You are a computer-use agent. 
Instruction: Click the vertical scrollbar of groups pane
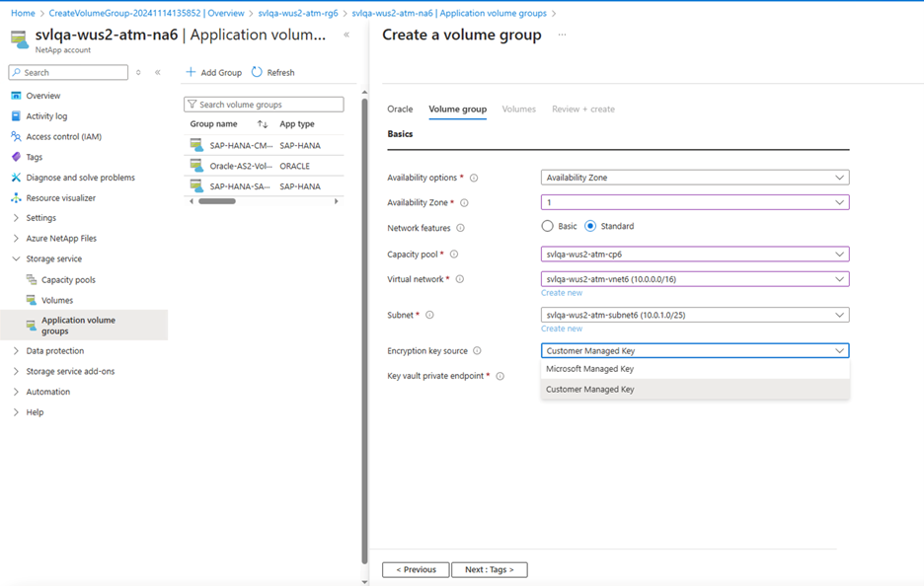click(365, 330)
